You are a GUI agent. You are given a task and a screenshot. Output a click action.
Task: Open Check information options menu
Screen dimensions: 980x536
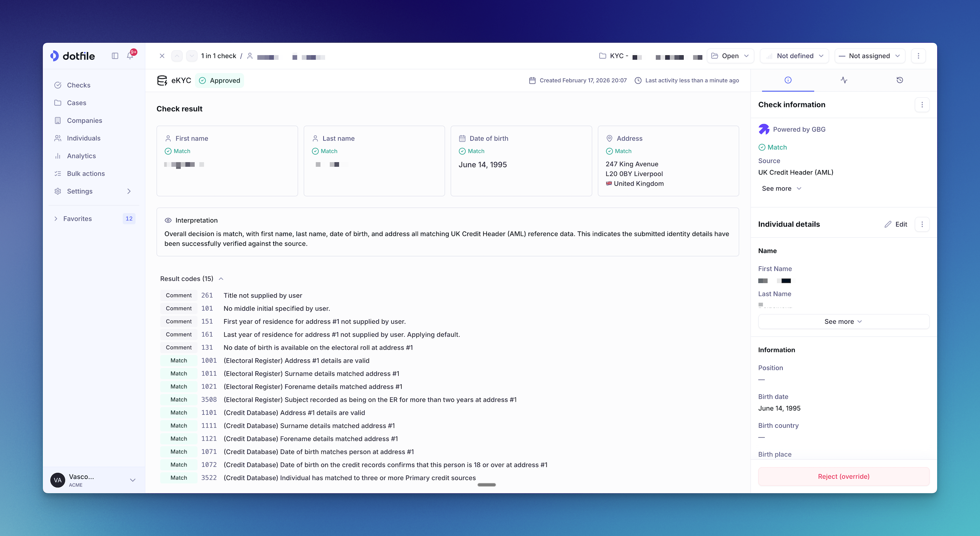(922, 105)
